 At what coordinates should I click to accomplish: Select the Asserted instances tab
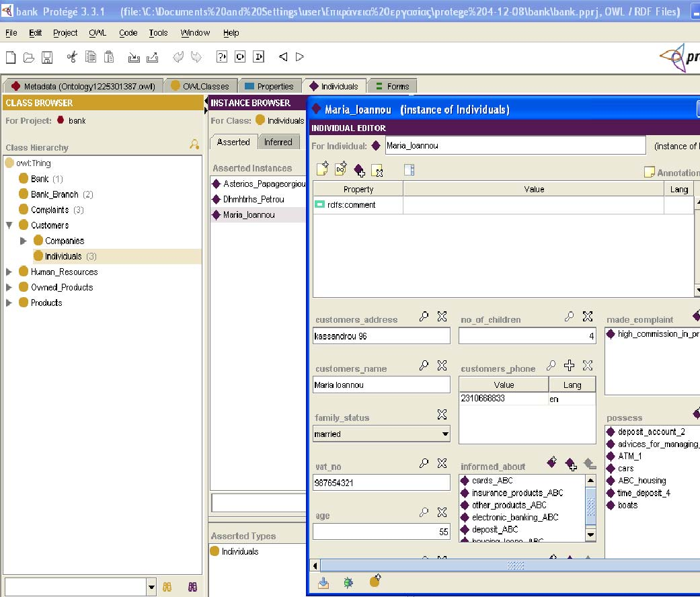point(233,143)
